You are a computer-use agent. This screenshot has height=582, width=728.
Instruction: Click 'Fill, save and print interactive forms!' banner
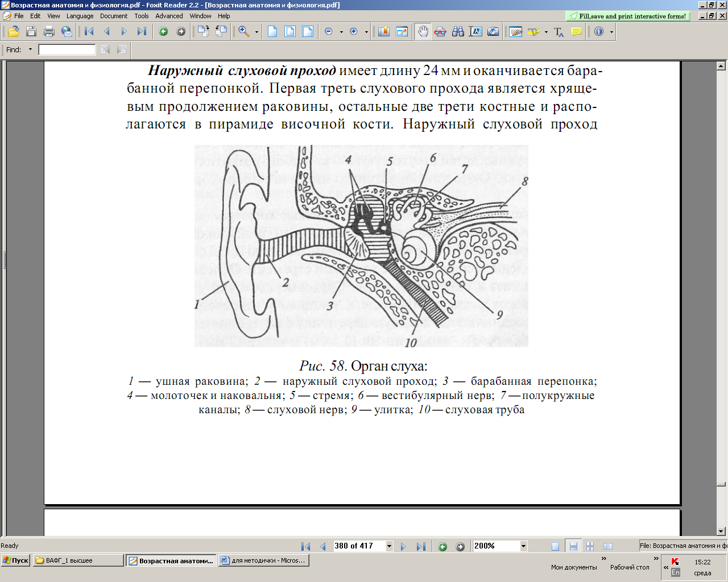628,16
